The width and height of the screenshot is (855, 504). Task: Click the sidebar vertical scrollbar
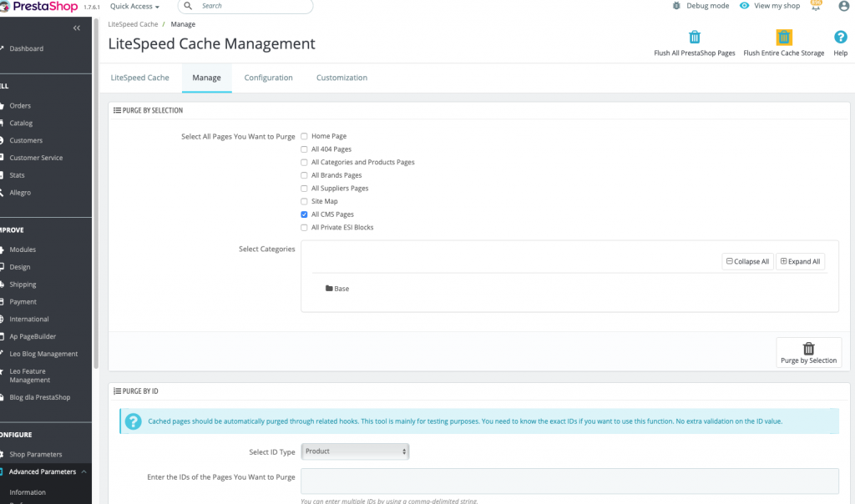tap(96, 194)
